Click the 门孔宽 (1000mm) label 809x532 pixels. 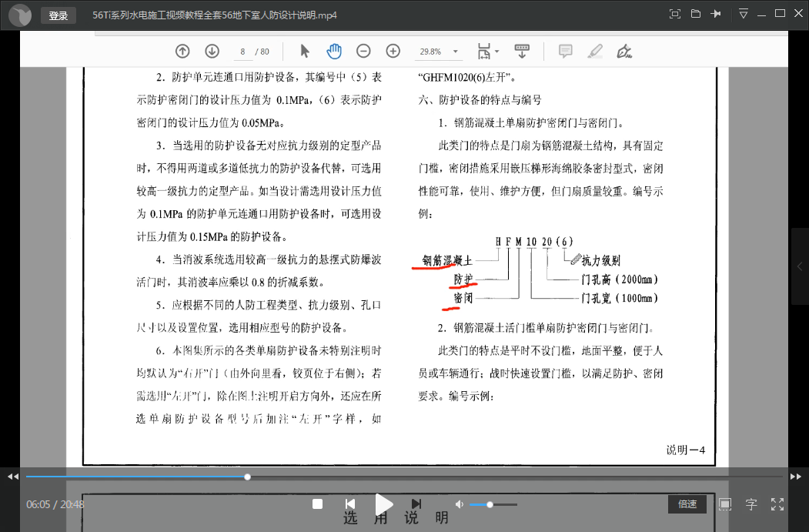(620, 298)
